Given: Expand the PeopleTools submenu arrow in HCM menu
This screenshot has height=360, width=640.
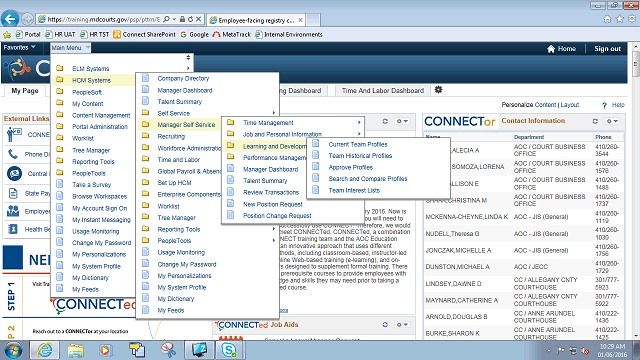Looking at the screenshot, I should pyautogui.click(x=274, y=241).
